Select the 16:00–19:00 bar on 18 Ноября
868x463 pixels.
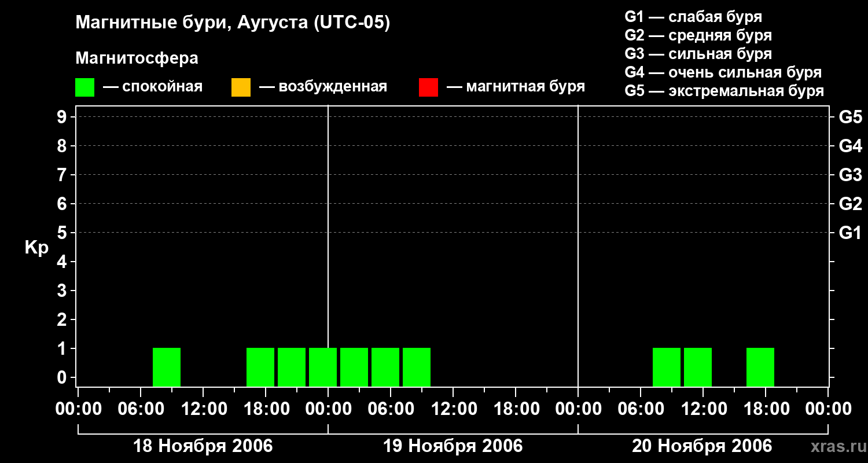[260, 367]
